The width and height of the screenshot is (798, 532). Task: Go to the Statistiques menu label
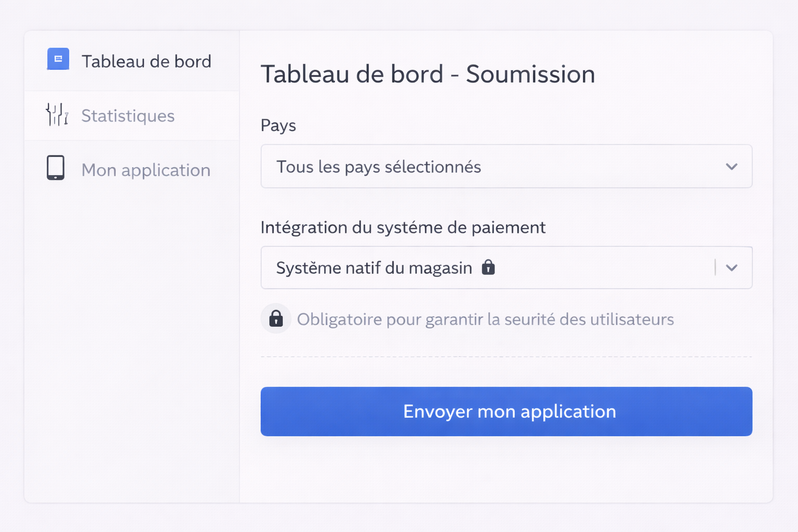pos(128,116)
